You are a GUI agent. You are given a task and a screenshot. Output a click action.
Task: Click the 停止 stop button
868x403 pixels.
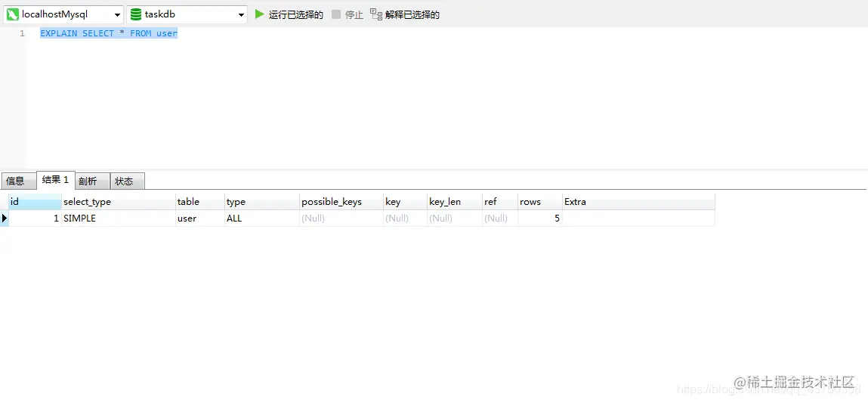pyautogui.click(x=354, y=15)
